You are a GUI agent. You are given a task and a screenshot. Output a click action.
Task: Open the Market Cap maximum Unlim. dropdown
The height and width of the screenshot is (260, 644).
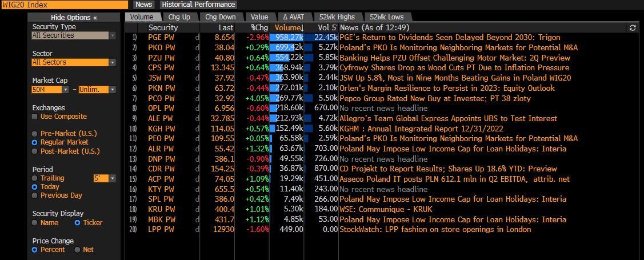pos(98,90)
